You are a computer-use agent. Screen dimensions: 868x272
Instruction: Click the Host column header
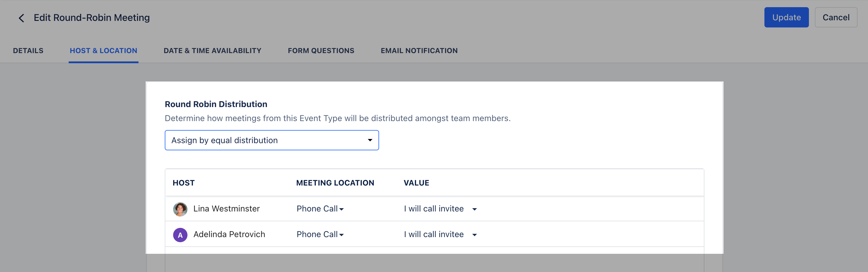coord(184,183)
